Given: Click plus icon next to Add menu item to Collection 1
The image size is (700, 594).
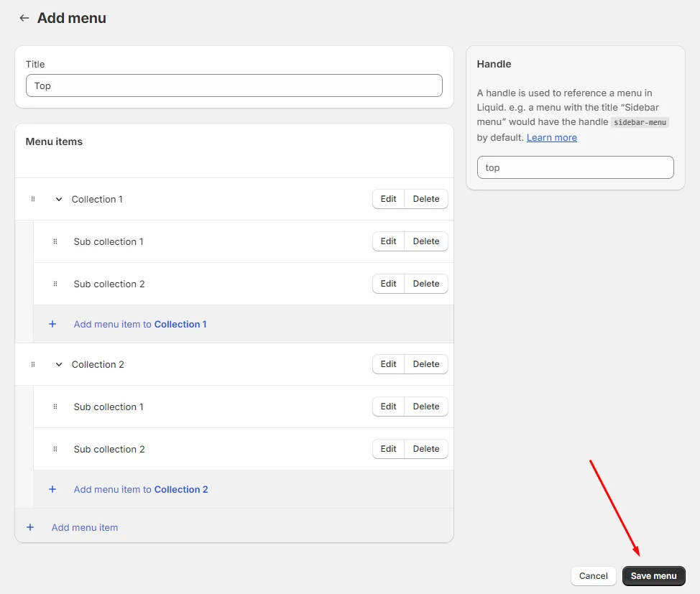Looking at the screenshot, I should click(x=52, y=324).
